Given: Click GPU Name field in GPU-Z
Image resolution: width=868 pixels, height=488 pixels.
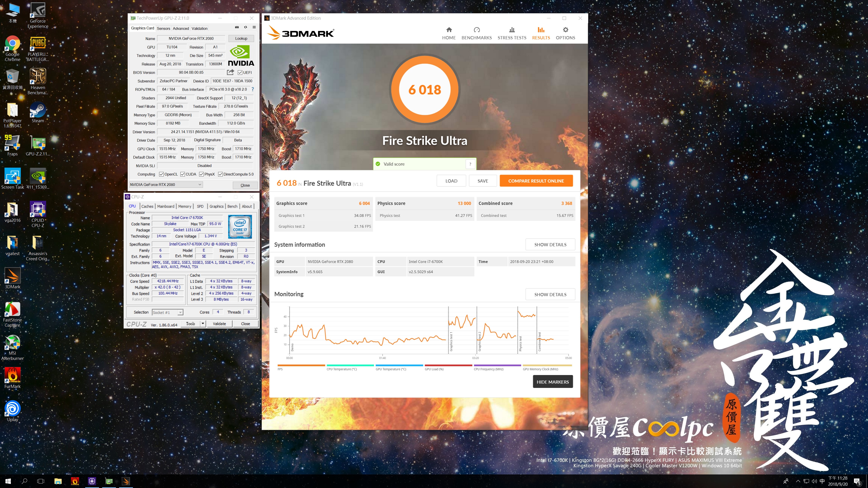Looking at the screenshot, I should [x=191, y=38].
